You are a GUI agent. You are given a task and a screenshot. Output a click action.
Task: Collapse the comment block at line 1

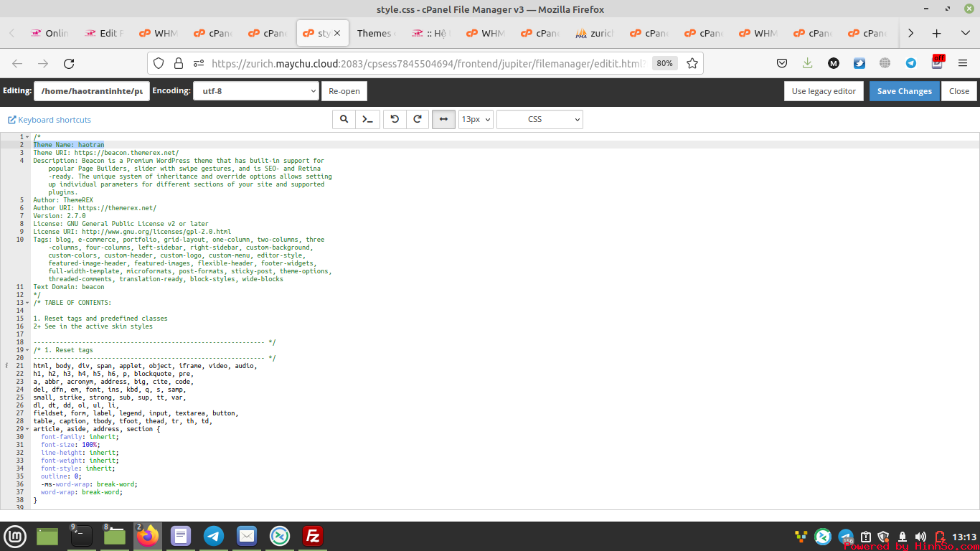click(x=27, y=137)
